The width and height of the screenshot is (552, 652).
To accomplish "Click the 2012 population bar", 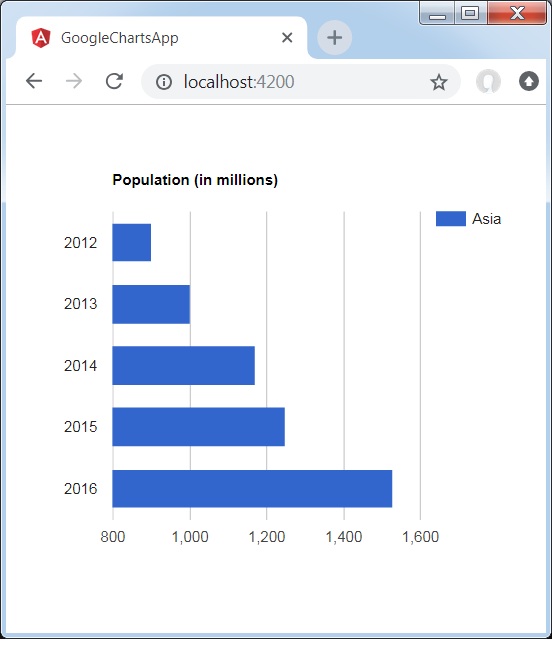I will click(x=132, y=242).
